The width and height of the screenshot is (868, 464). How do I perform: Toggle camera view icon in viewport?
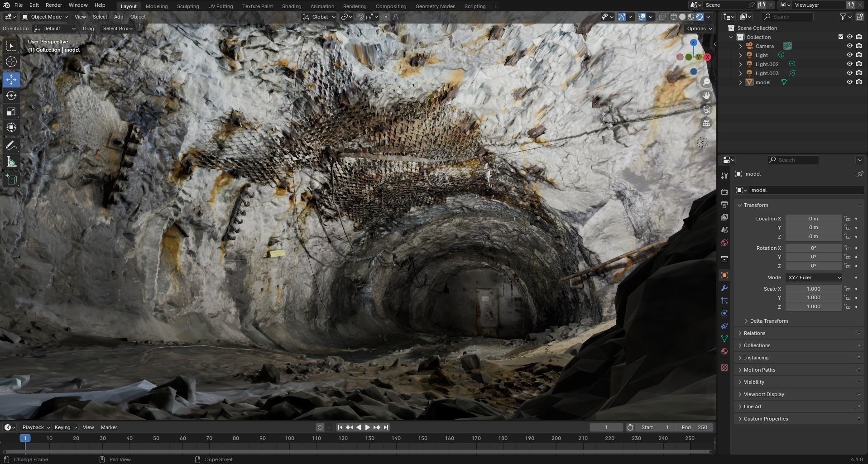[706, 110]
